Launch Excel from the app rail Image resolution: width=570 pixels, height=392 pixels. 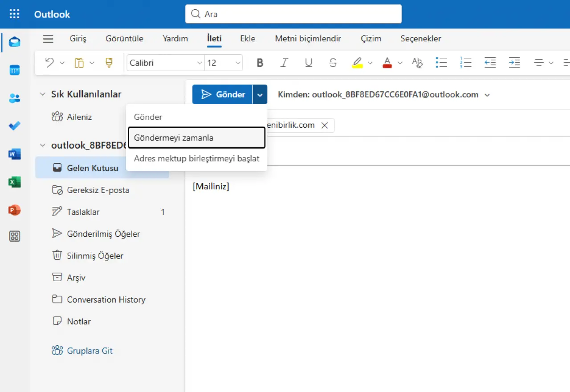[15, 182]
